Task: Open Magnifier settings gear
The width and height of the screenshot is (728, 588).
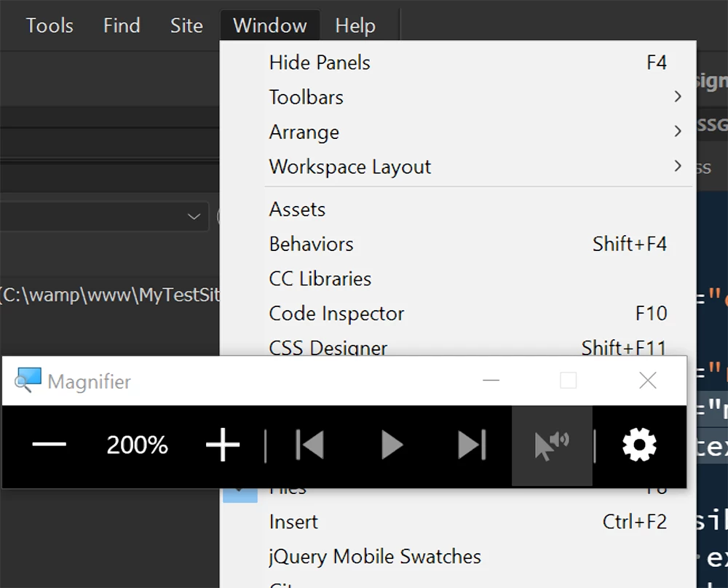Action: [x=639, y=445]
